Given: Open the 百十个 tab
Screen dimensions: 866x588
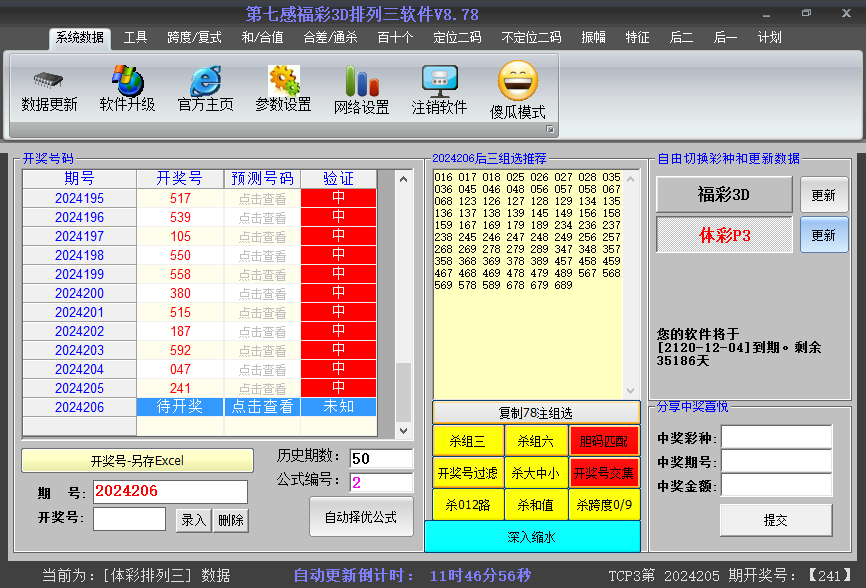Looking at the screenshot, I should point(395,38).
